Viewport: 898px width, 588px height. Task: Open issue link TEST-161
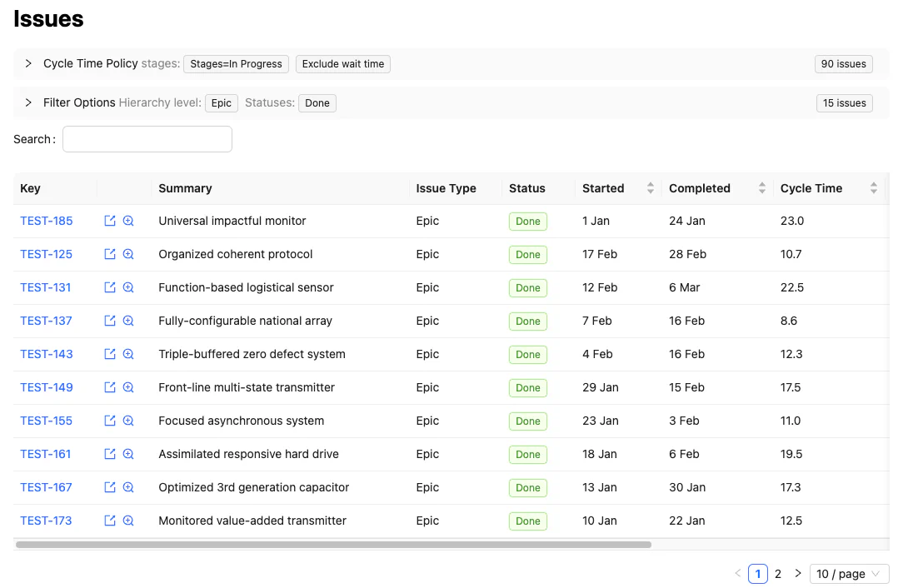coord(45,454)
